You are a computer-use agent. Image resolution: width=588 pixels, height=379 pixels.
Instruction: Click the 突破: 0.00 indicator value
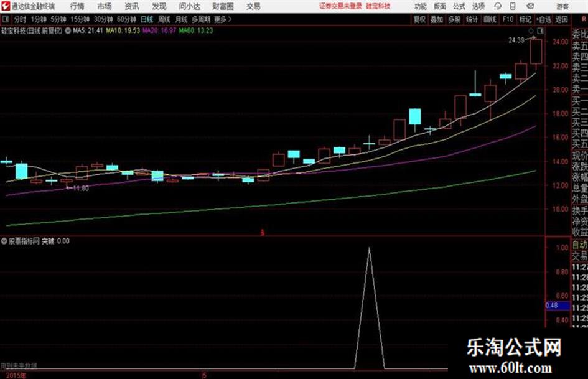(x=55, y=241)
